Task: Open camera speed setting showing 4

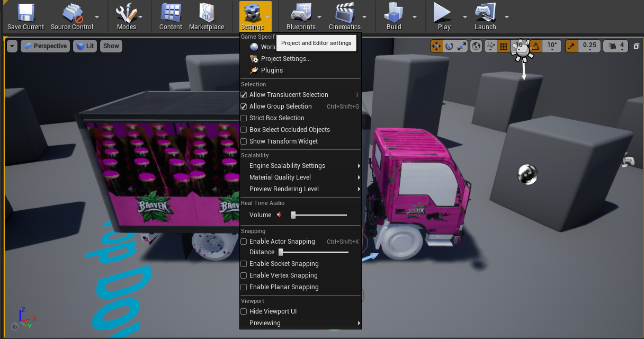Action: coord(616,46)
